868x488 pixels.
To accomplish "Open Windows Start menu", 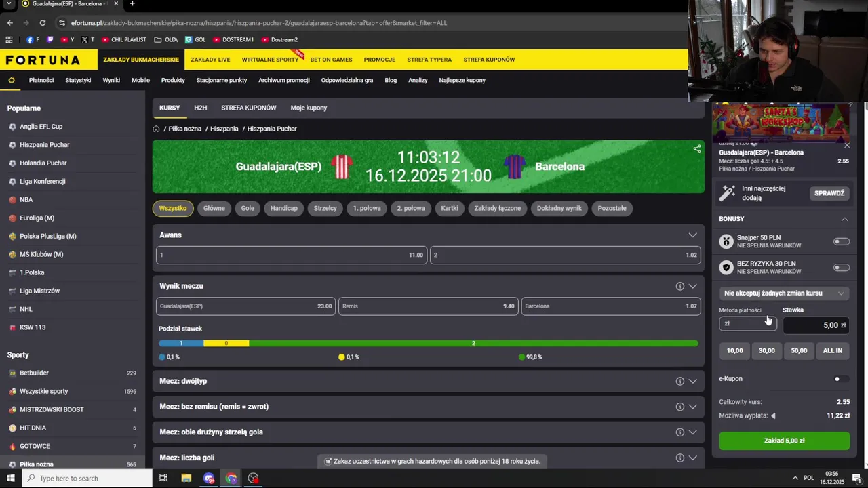I will [10, 478].
